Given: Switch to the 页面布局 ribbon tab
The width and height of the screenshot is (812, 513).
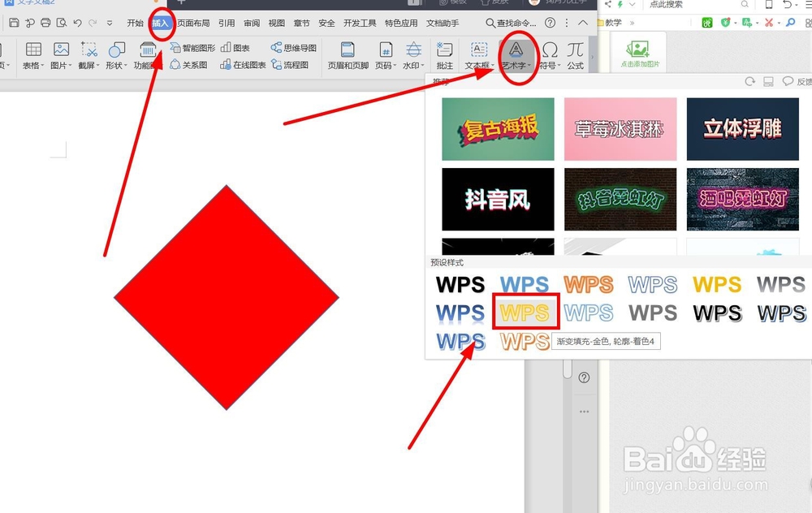Looking at the screenshot, I should pos(192,24).
